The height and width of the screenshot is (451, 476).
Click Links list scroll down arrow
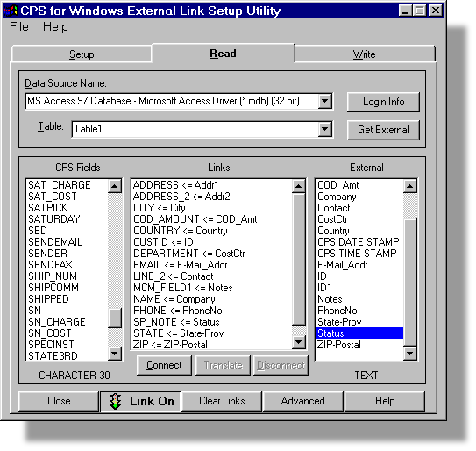coord(299,342)
